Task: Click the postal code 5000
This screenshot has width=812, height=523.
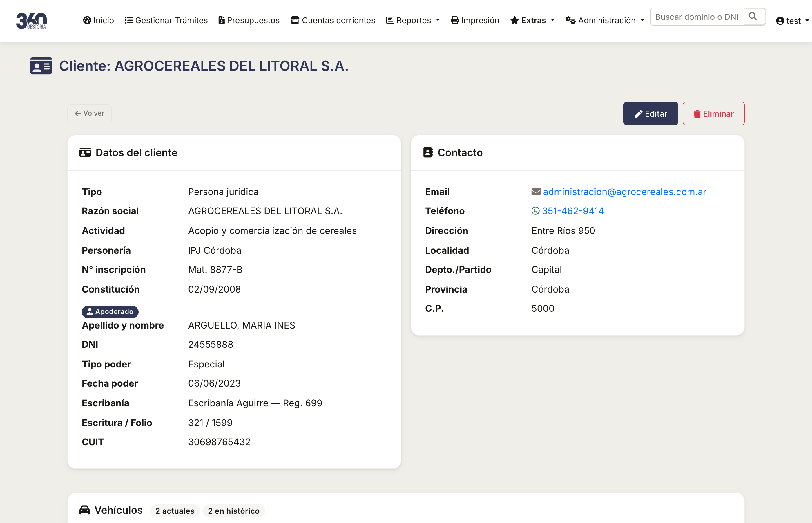Action: click(x=543, y=308)
